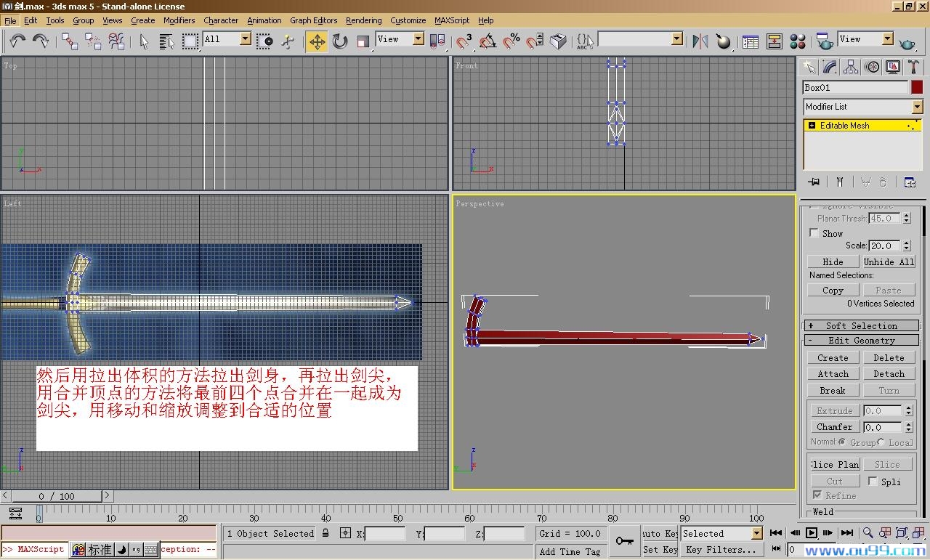
Task: Toggle the Selection Lock padlock
Action: click(325, 533)
